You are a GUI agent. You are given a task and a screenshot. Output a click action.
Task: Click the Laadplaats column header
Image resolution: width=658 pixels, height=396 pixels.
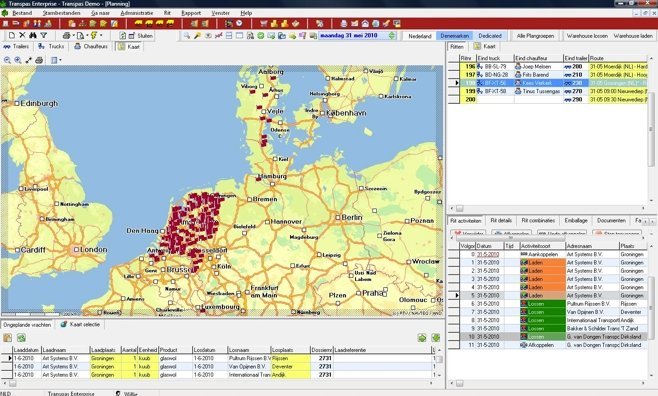(105, 350)
